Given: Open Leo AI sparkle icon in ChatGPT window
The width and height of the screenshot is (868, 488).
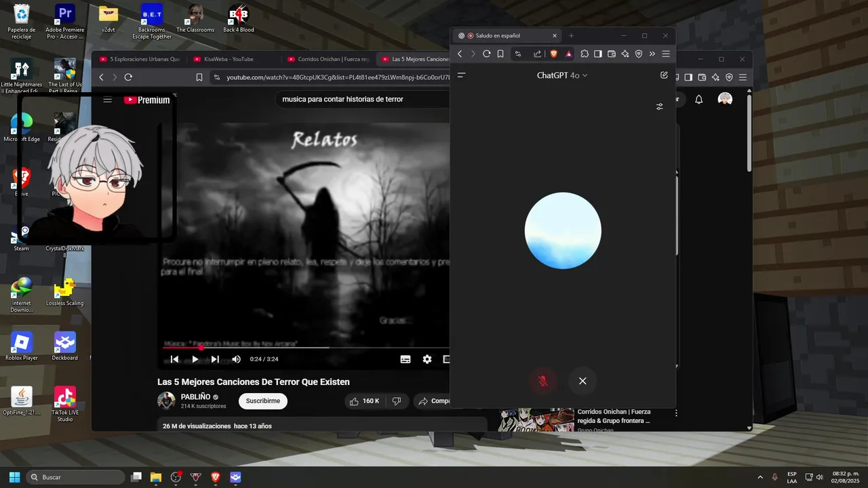Looking at the screenshot, I should point(625,54).
